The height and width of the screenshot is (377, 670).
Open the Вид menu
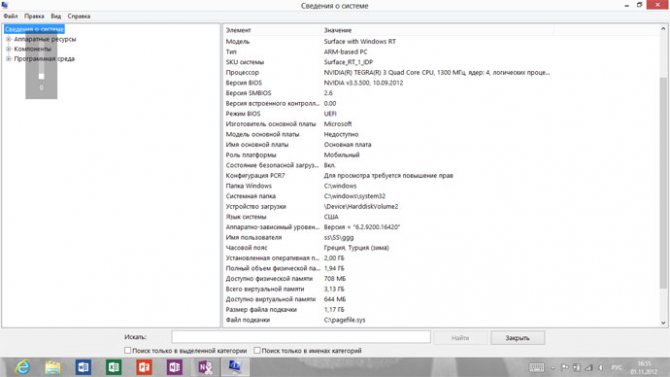(x=56, y=16)
